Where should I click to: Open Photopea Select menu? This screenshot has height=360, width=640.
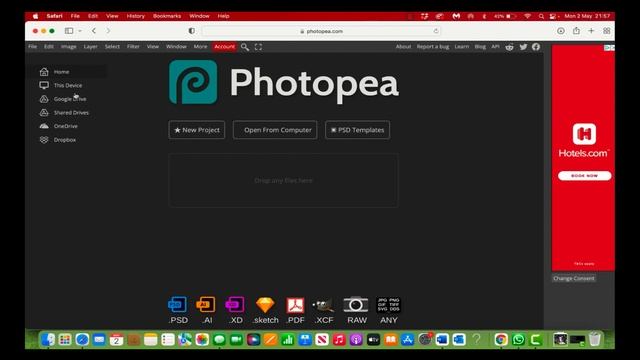pyautogui.click(x=112, y=47)
